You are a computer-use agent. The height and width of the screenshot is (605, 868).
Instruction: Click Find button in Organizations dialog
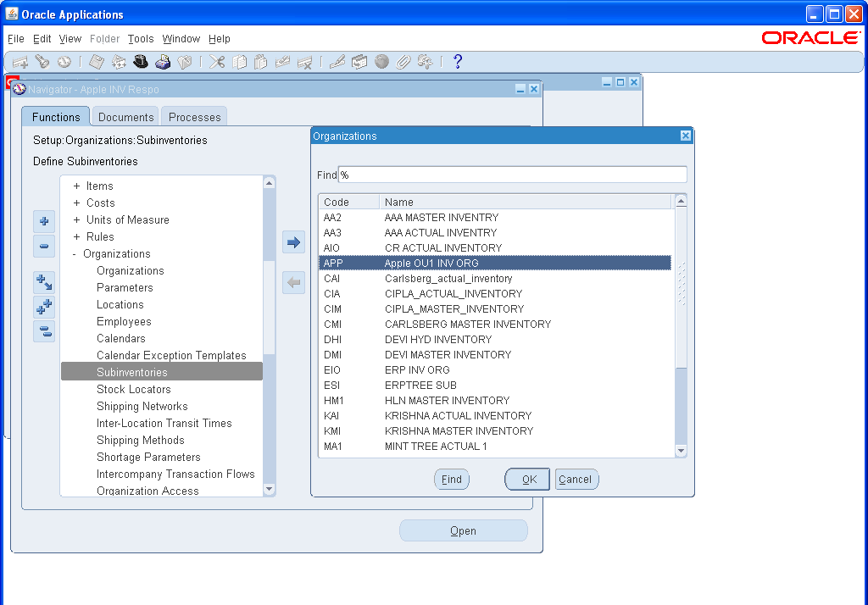click(x=452, y=480)
